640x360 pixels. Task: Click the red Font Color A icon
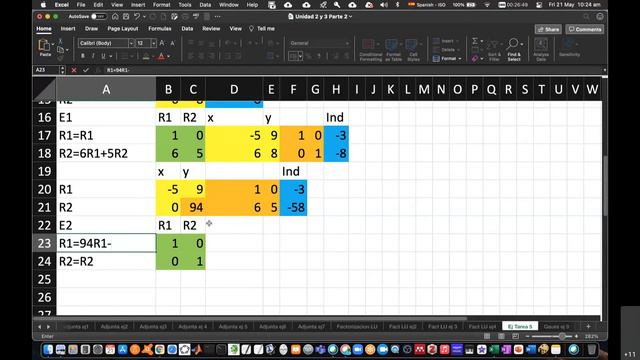coord(161,56)
